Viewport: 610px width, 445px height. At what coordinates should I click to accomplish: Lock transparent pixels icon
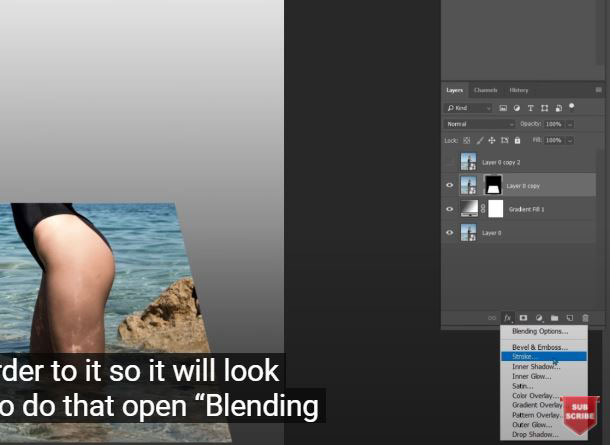[x=466, y=140]
